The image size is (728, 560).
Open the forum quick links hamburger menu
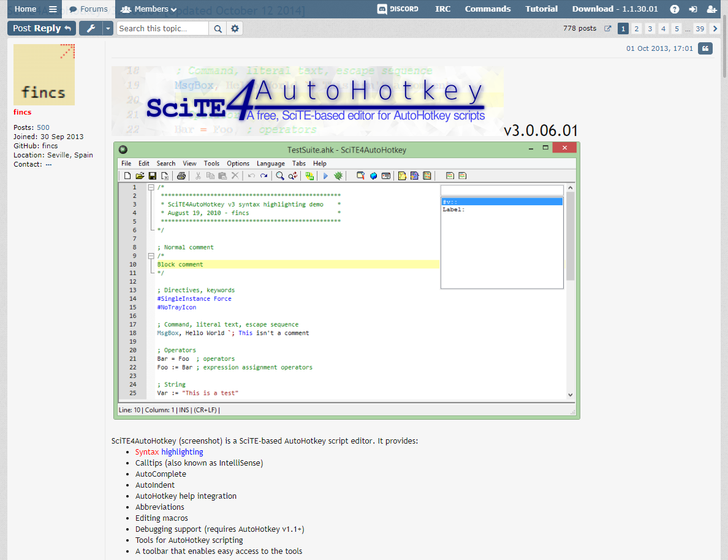53,9
